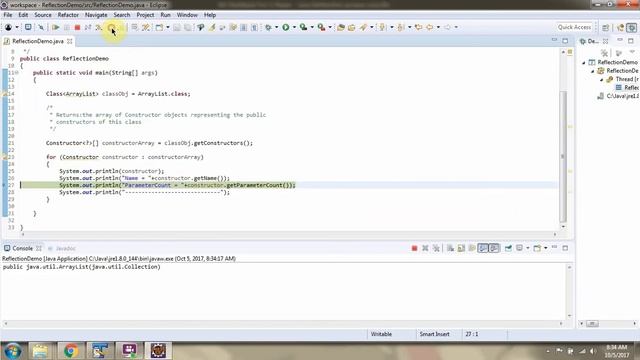Click the editor horizontal scrollbar
Screen dimensions: 640x360
tap(288, 234)
